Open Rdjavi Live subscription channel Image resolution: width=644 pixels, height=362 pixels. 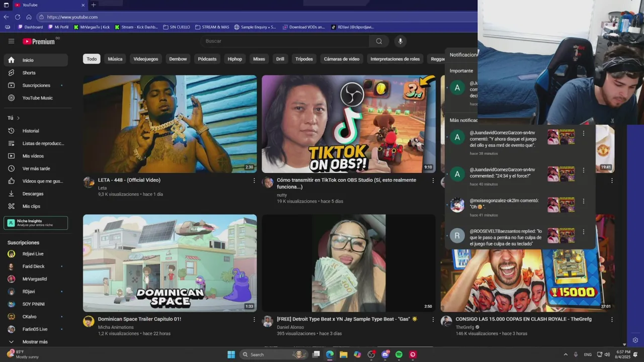pos(35,254)
